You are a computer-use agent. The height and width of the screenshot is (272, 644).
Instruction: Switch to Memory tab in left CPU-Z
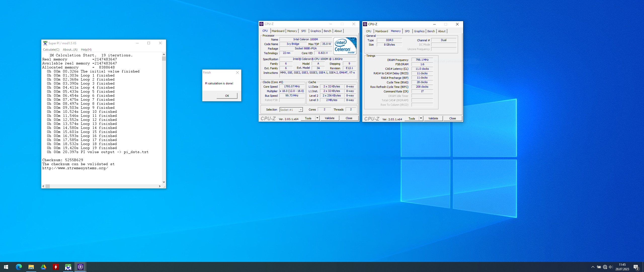pos(292,31)
